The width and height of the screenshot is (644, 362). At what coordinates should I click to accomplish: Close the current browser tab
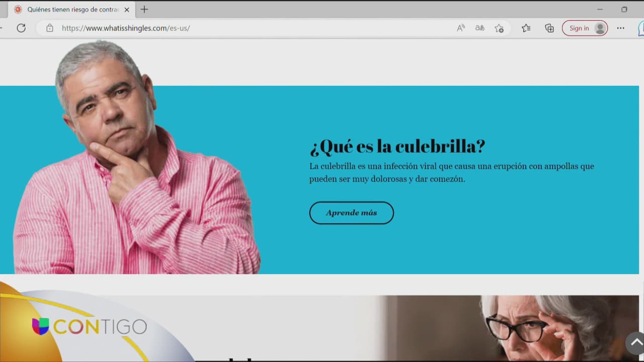[127, 10]
